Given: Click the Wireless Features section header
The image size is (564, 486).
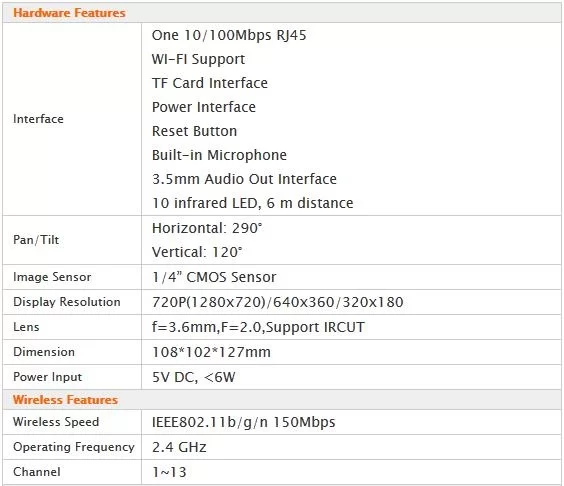Looking at the screenshot, I should tap(65, 400).
